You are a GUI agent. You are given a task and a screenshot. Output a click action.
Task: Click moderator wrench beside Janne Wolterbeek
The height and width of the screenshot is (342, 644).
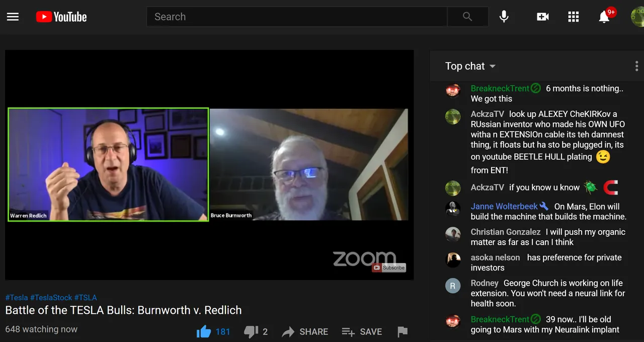tap(544, 206)
